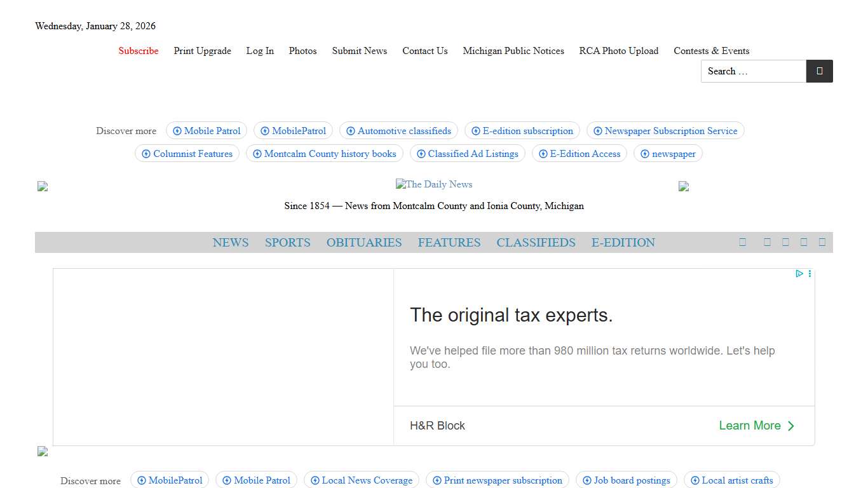Viewport: 868px width, 488px height.
Task: Select the Automotive classifieds chip
Action: [x=398, y=131]
